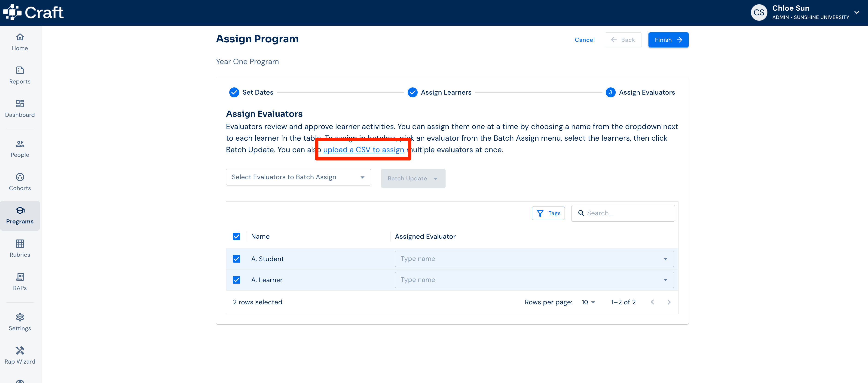Click the Craft logo
Viewport: 868px width, 383px height.
click(33, 13)
